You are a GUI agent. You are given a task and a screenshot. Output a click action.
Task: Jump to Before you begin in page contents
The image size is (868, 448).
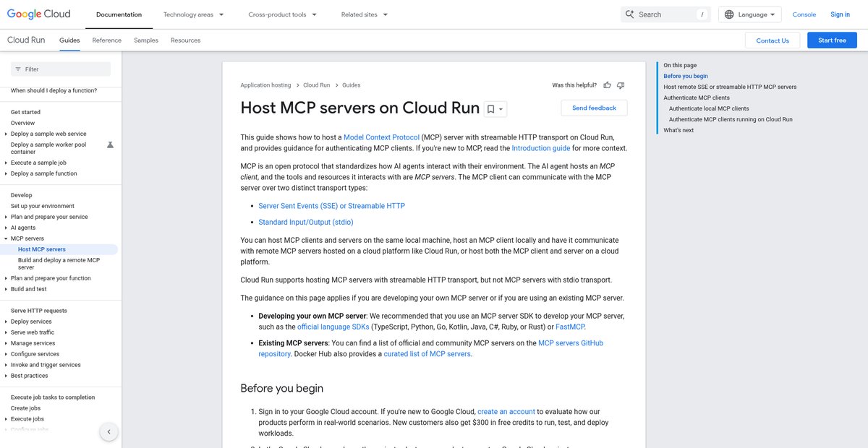(686, 76)
